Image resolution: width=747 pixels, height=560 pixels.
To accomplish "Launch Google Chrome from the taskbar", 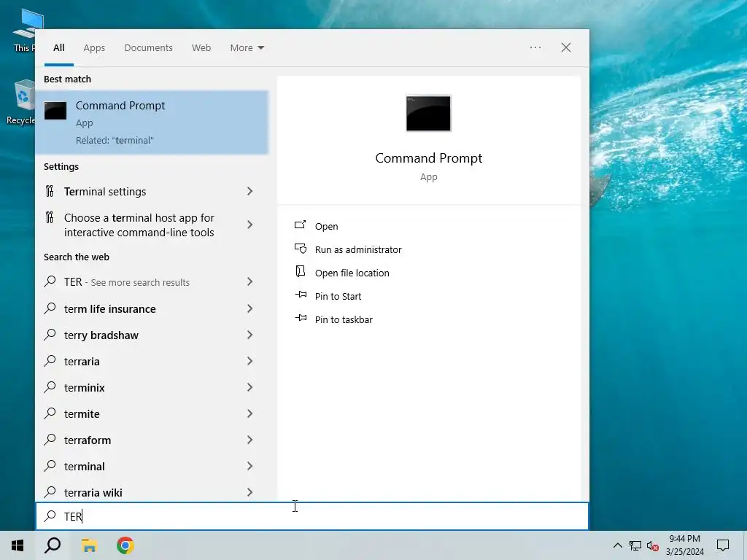I will pos(125,545).
